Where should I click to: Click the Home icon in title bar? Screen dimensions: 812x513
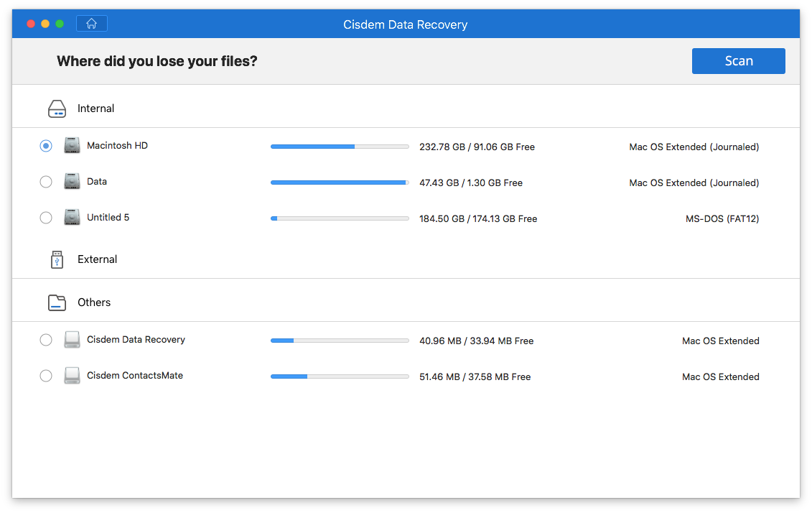(x=92, y=24)
